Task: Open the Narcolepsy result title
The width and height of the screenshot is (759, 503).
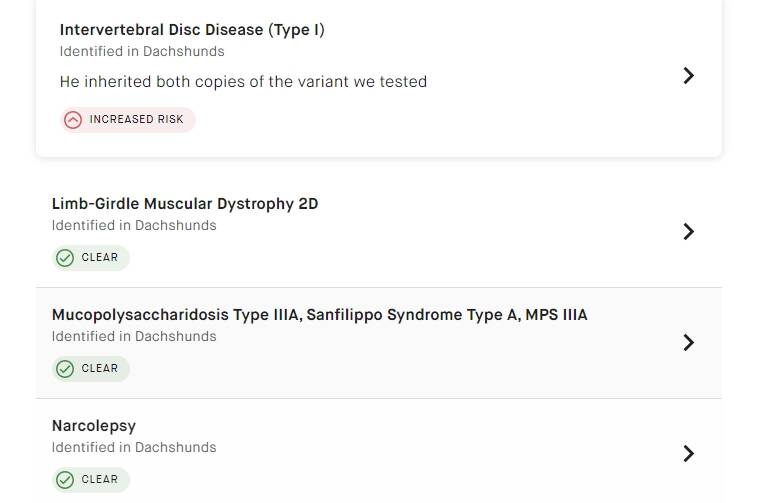Action: 94,426
